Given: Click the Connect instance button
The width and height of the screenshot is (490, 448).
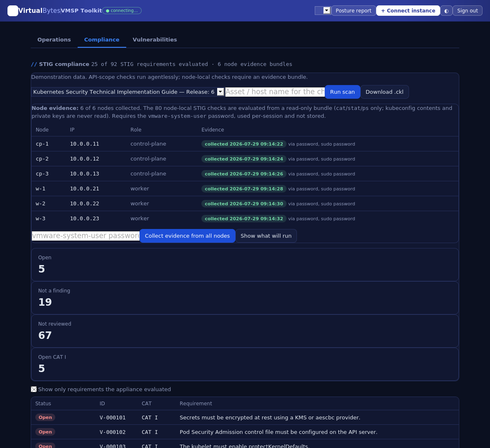Looking at the screenshot, I should tap(408, 11).
